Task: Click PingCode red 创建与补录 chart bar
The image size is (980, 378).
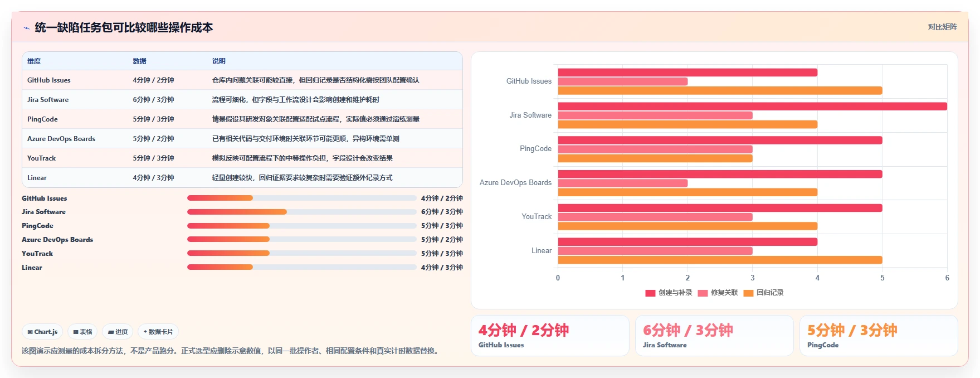Action: 720,140
